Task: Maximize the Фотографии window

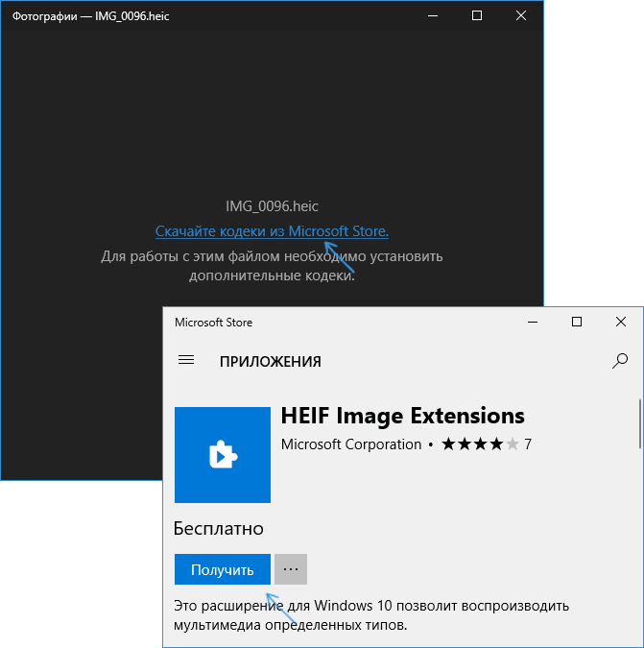Action: tap(477, 15)
